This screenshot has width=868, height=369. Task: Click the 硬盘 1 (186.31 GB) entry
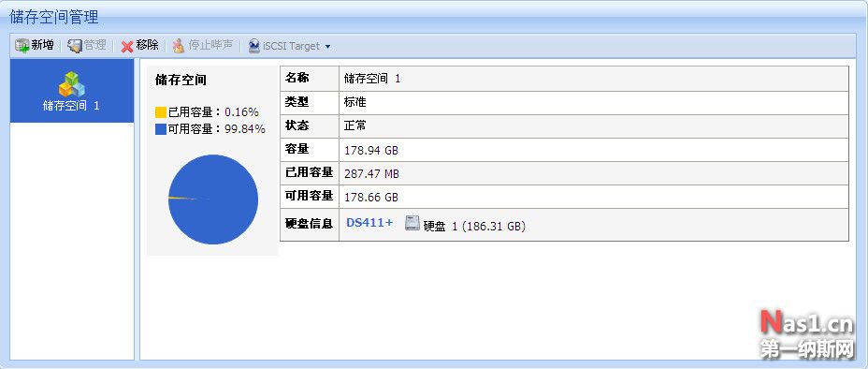474,226
